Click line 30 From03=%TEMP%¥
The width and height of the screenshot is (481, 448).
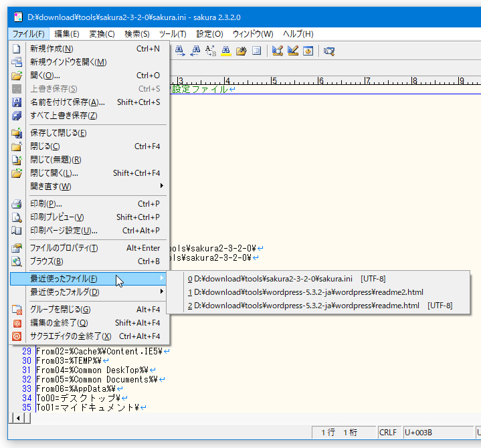(x=69, y=361)
